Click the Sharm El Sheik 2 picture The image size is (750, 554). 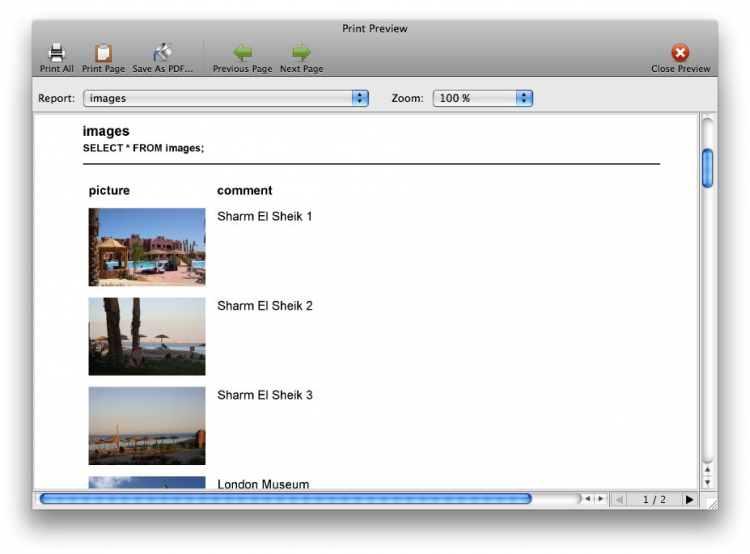click(x=147, y=336)
